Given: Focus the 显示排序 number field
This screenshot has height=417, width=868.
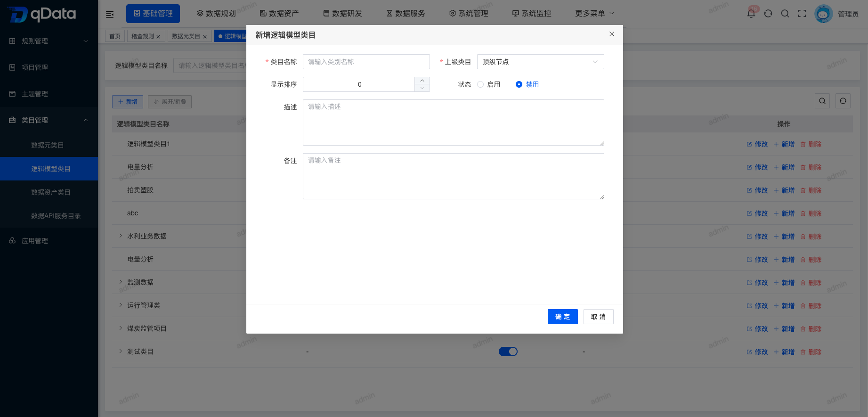Looking at the screenshot, I should 359,84.
